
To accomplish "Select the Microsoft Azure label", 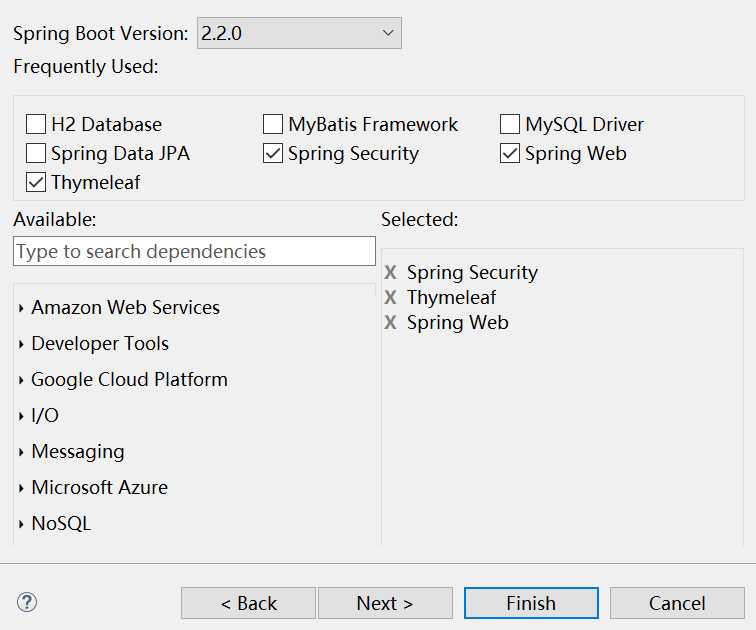I will coord(99,487).
